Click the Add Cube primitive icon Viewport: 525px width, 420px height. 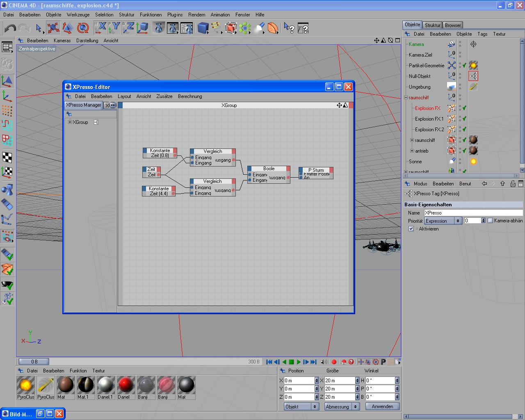tap(203, 28)
